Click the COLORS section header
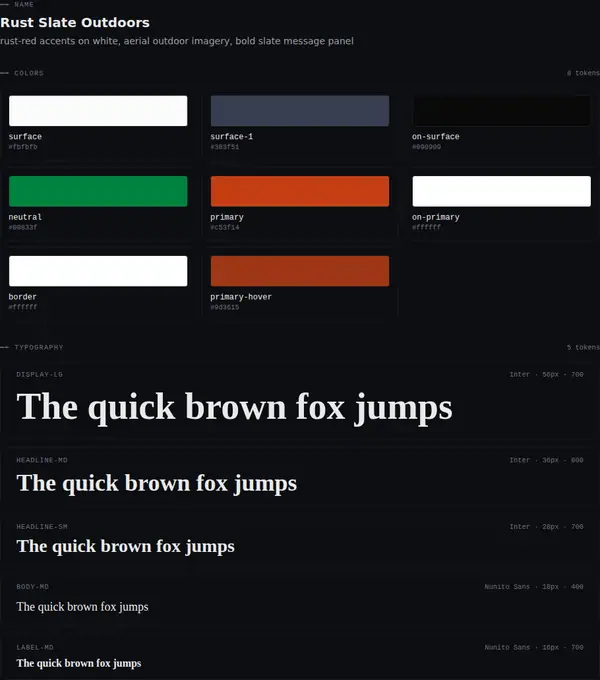The width and height of the screenshot is (600, 680). (29, 73)
